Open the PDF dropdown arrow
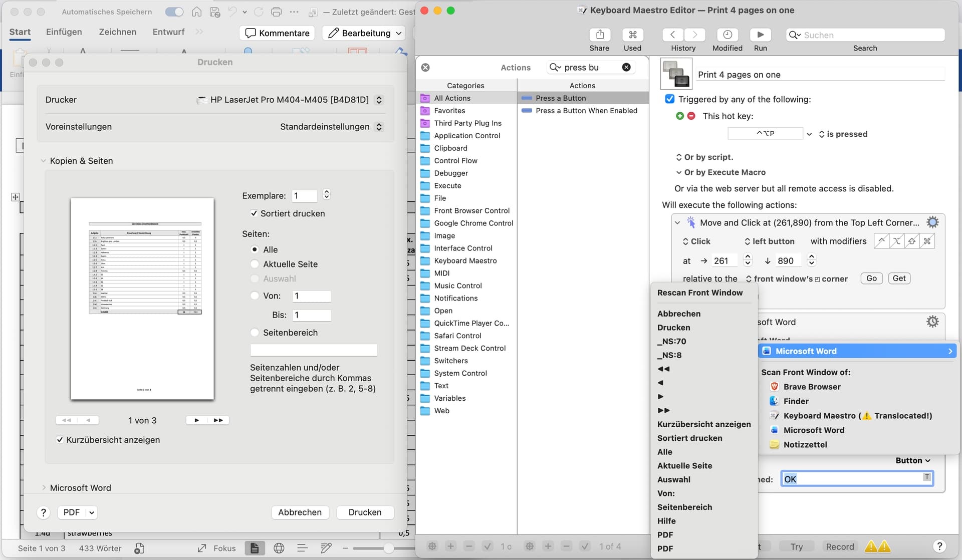 [x=92, y=512]
